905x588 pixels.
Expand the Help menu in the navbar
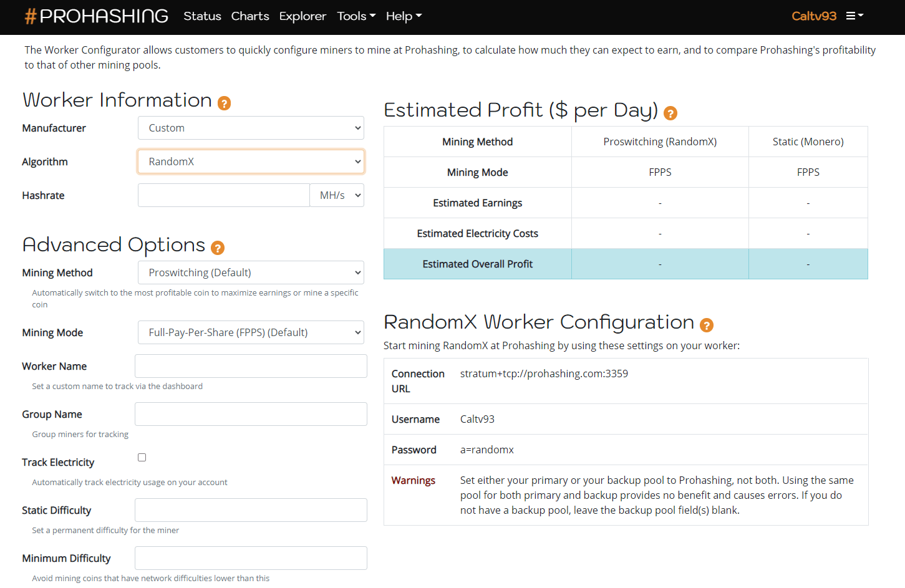click(x=404, y=16)
